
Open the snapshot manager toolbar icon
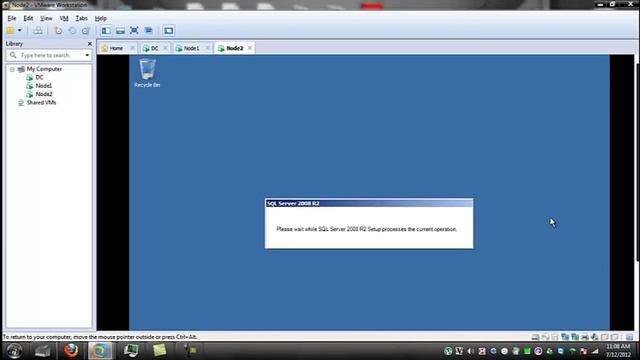coord(86,31)
